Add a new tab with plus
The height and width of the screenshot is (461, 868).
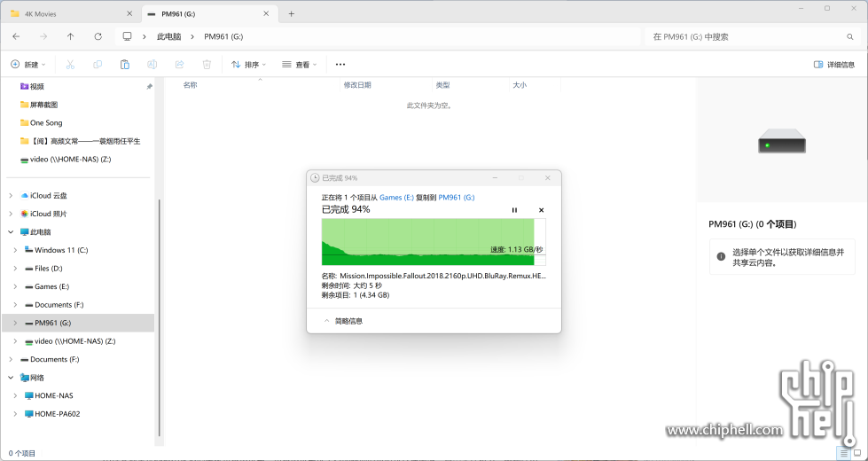pos(291,14)
